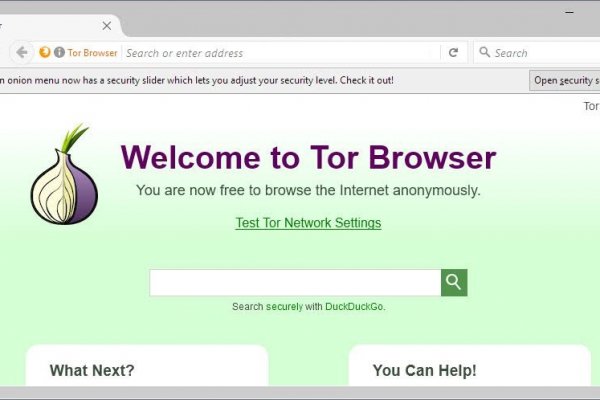Viewport: 600px width, 400px height.
Task: Click the green search magnifier button
Action: click(x=454, y=282)
